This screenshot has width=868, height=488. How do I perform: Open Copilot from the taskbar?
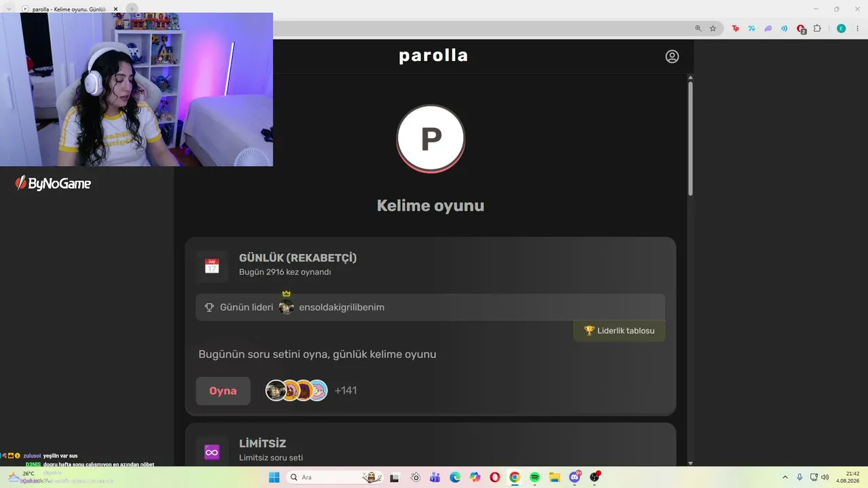click(475, 477)
